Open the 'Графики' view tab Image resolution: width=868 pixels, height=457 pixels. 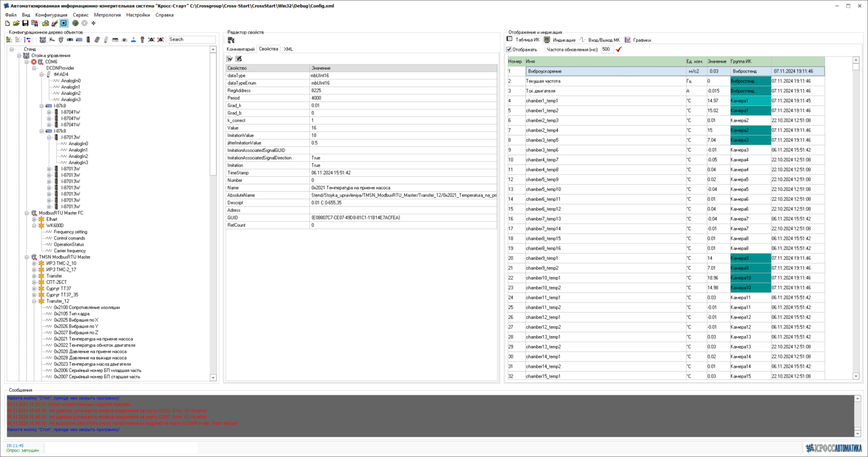click(x=638, y=40)
